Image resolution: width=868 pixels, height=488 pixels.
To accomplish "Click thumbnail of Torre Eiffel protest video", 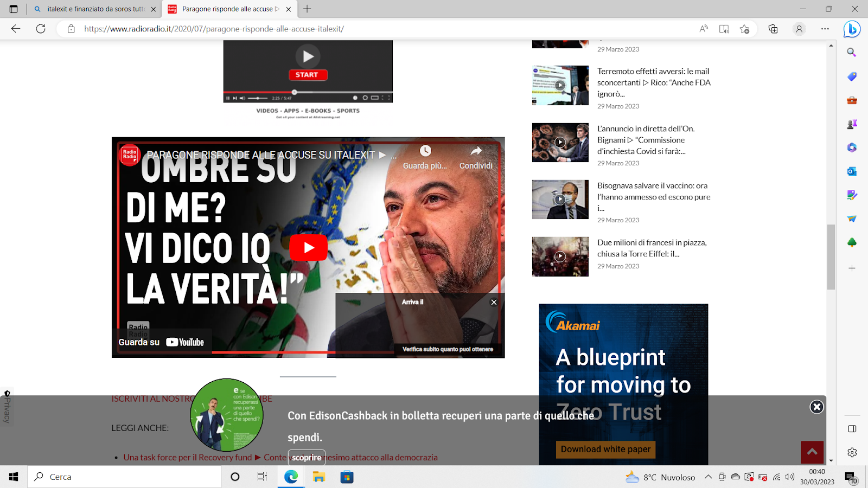I will pos(560,256).
